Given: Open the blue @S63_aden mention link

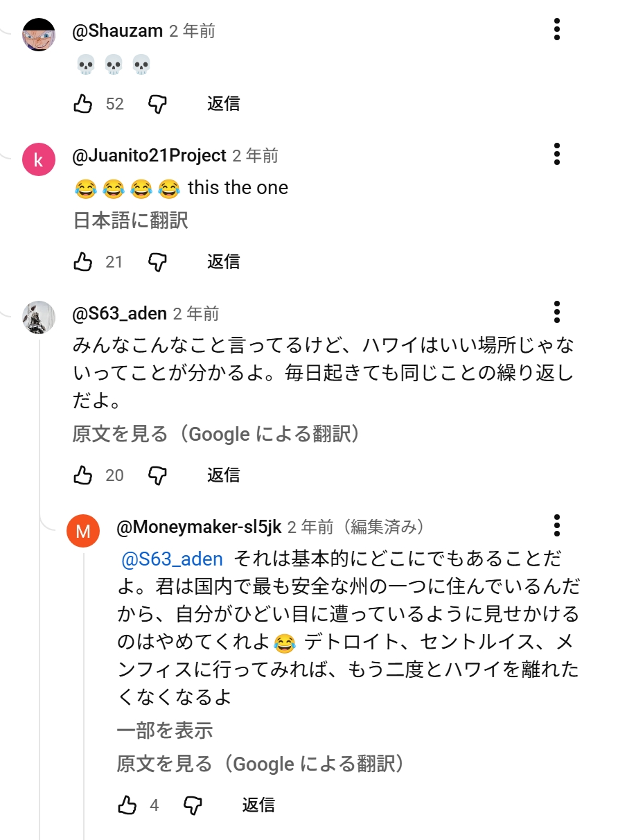Looking at the screenshot, I should point(172,559).
